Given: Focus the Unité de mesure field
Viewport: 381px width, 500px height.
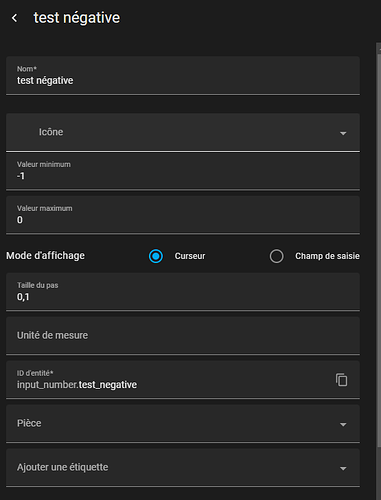Looking at the screenshot, I should (x=183, y=336).
